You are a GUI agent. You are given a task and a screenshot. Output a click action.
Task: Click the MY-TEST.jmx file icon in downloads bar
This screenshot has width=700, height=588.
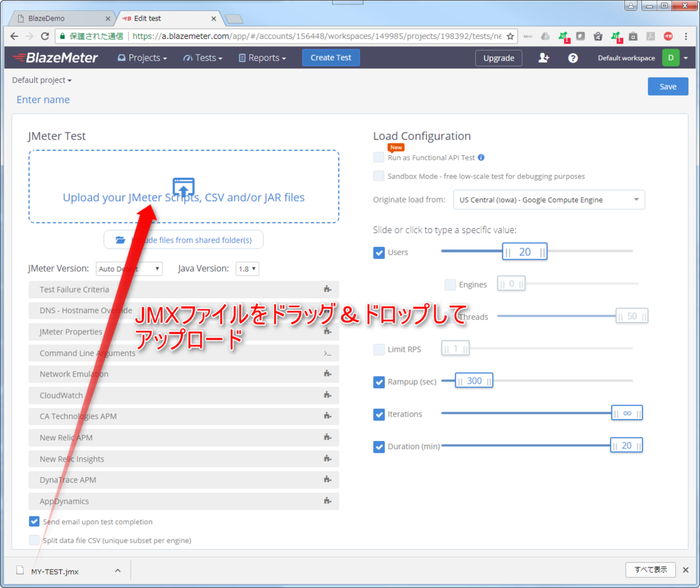(20, 570)
